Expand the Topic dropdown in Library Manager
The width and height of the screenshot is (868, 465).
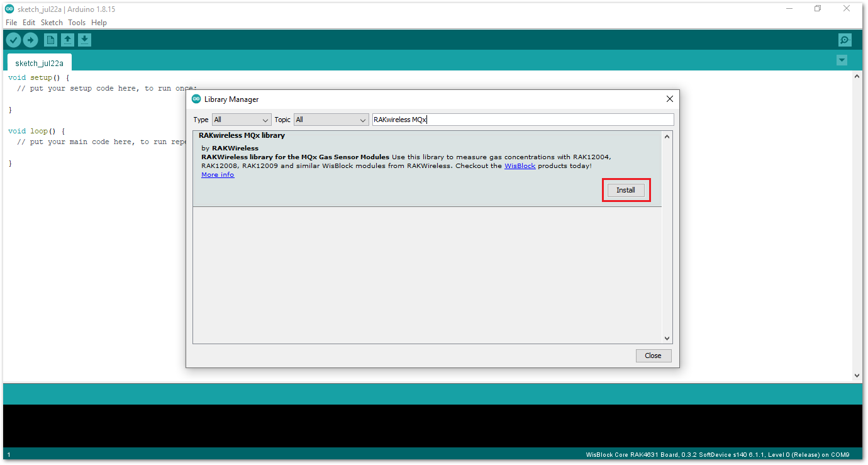point(331,120)
